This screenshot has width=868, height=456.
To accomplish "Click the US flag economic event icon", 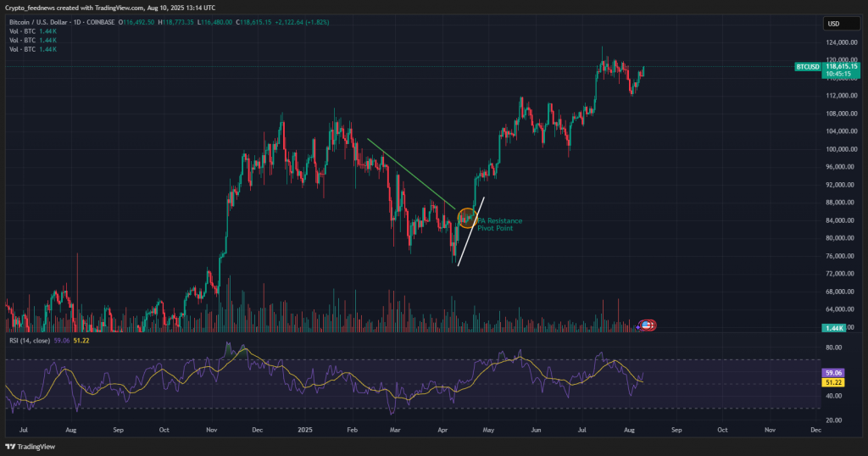I will pyautogui.click(x=648, y=325).
